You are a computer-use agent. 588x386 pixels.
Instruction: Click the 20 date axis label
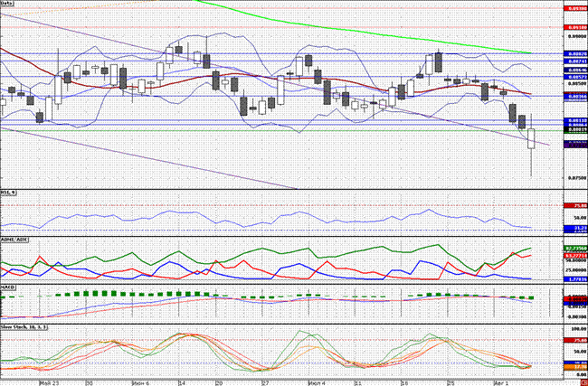click(220, 383)
